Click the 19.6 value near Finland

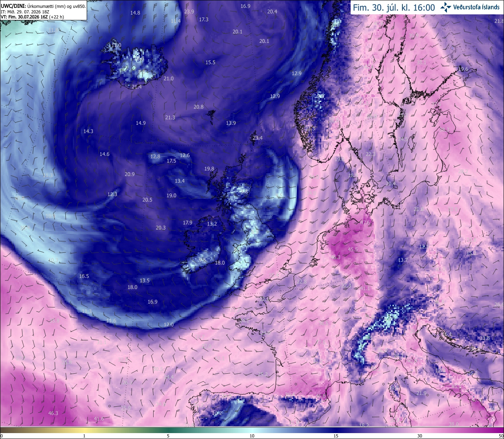coord(463,69)
